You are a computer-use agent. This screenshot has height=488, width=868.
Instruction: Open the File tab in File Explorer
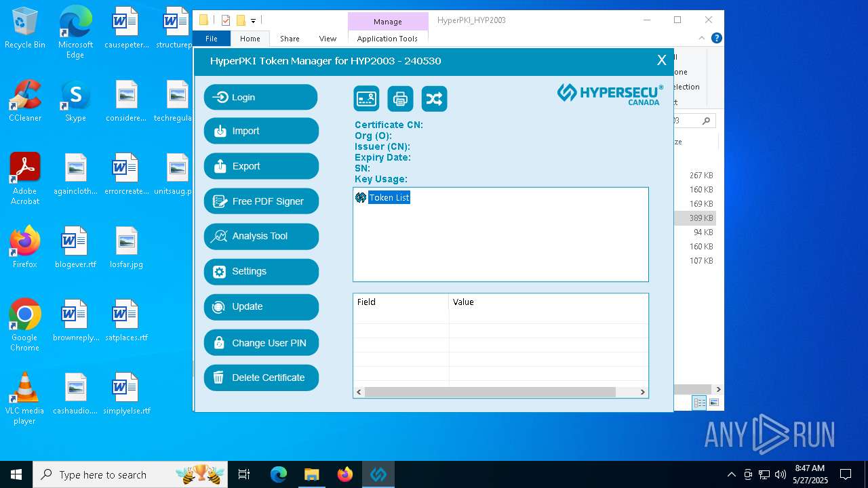212,39
